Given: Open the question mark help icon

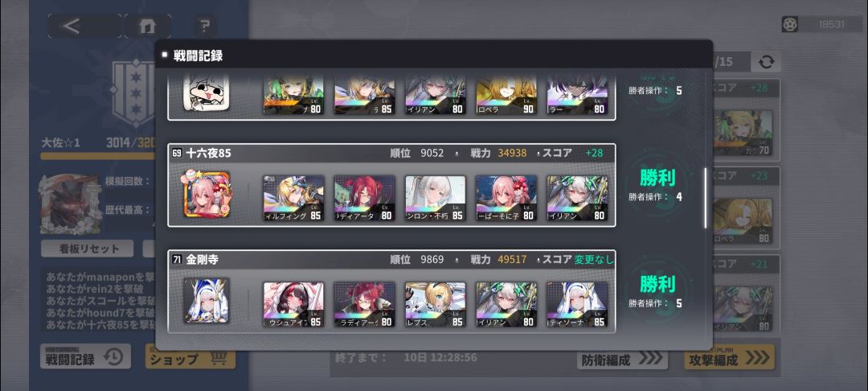Looking at the screenshot, I should point(205,26).
